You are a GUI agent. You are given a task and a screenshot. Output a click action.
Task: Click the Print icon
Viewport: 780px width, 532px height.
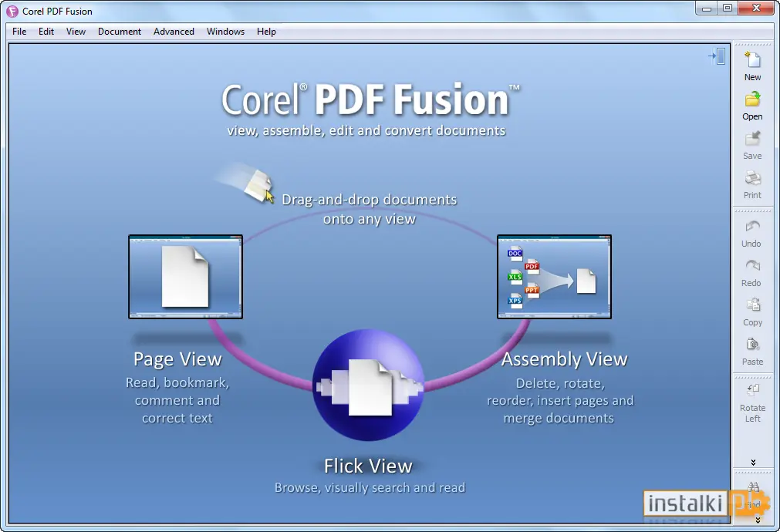coord(752,177)
